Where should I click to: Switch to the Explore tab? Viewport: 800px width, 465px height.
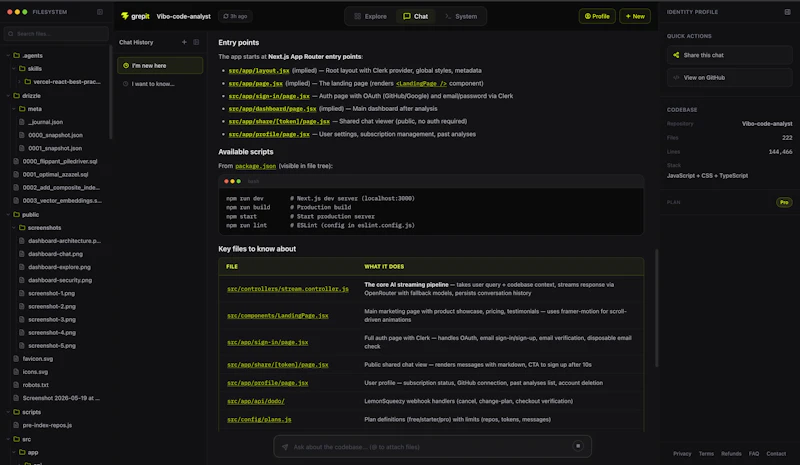click(x=371, y=16)
